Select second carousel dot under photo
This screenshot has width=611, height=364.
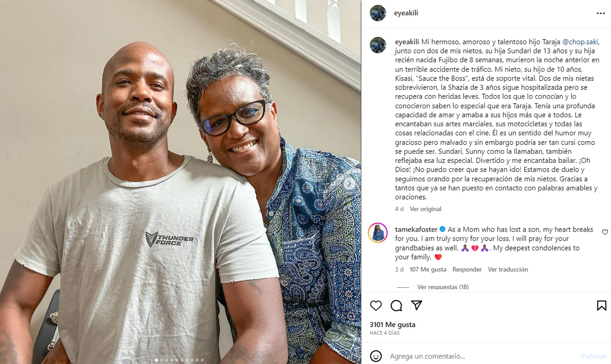[162, 360]
